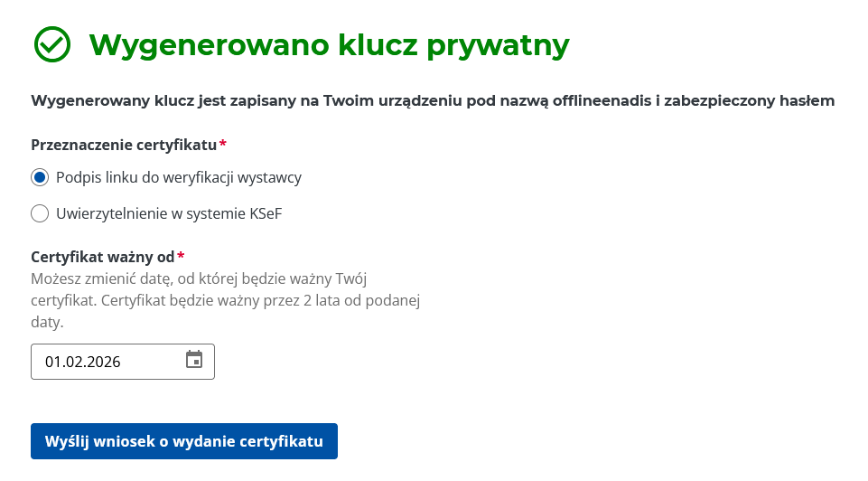The height and width of the screenshot is (481, 868).
Task: Click the year 2026 in date field
Action: (x=103, y=363)
